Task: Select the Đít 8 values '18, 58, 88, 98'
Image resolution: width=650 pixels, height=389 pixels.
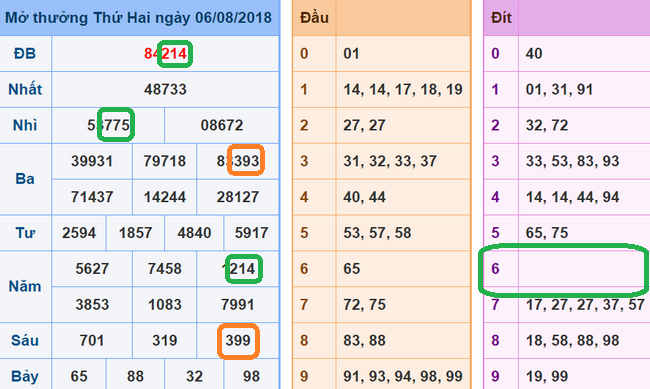Action: pos(572,340)
